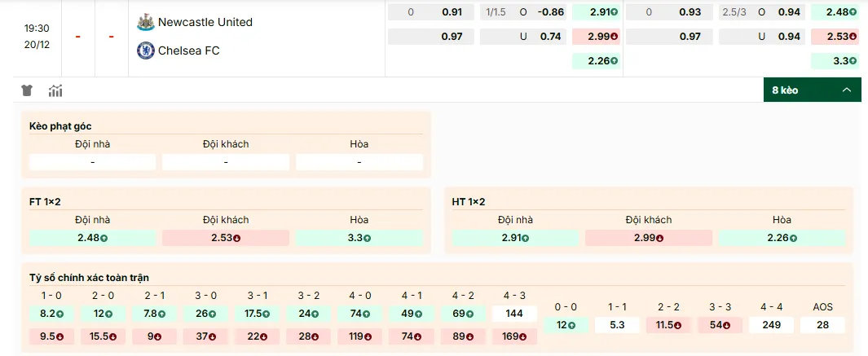Click the away score odds 169
Viewport: 868px width, 356px height.
point(514,336)
